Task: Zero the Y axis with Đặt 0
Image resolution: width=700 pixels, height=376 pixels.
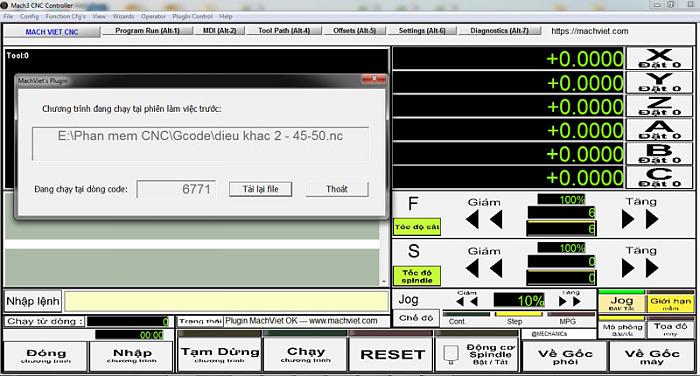Action: point(659,83)
